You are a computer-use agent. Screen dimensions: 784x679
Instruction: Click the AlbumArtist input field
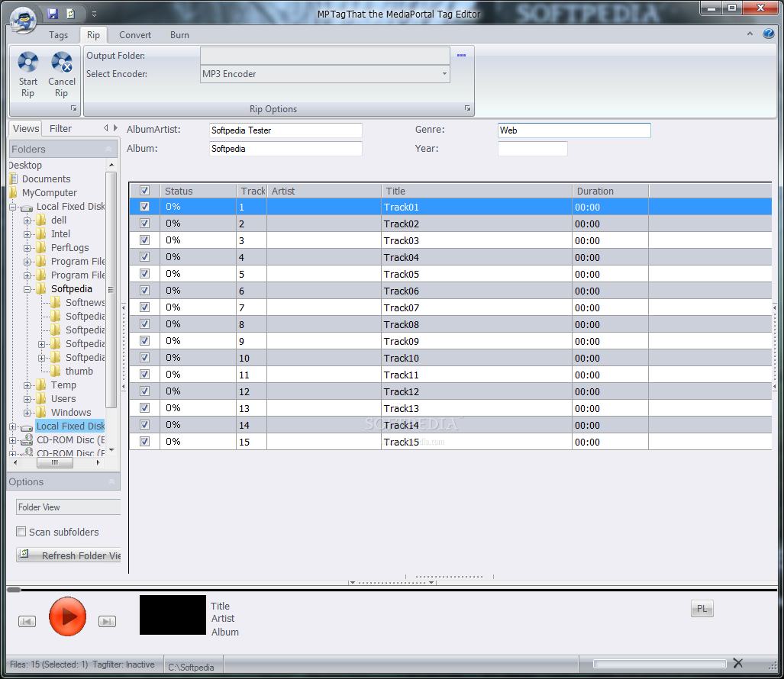point(286,130)
